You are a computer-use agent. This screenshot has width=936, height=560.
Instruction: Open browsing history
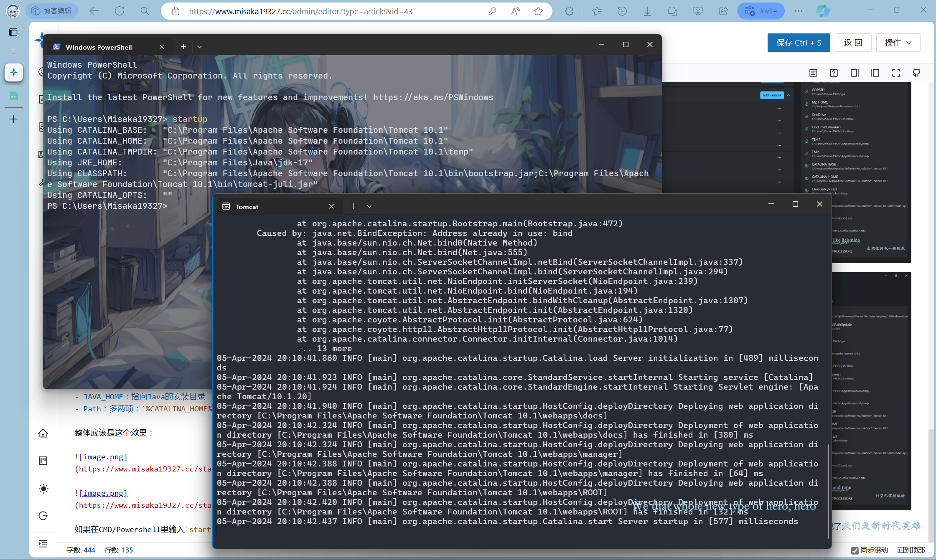point(622,11)
